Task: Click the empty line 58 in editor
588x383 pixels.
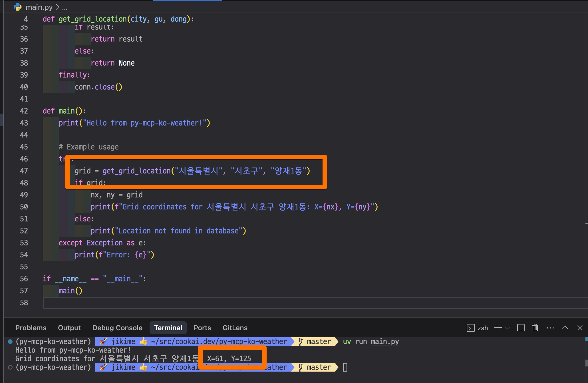Action: 171,303
